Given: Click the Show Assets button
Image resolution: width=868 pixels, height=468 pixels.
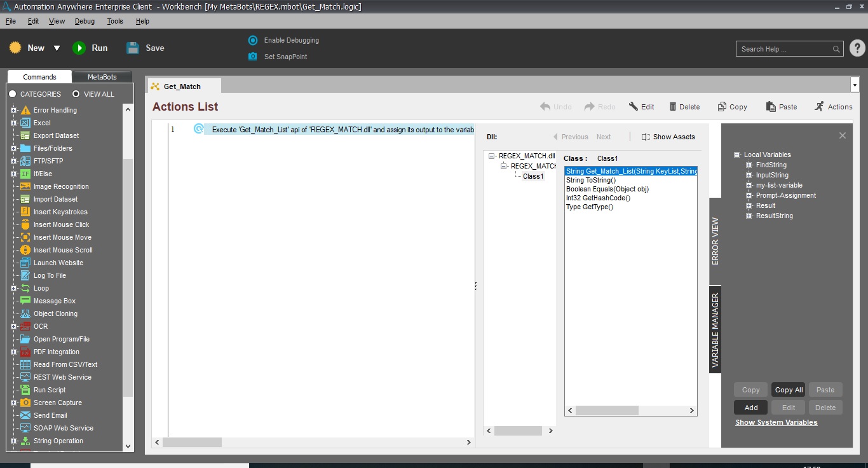Looking at the screenshot, I should (x=668, y=137).
